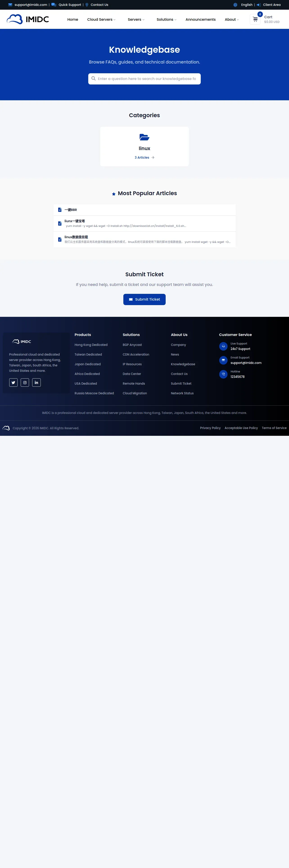The width and height of the screenshot is (289, 868).
Task: Click the Live Support headset icon
Action: tap(224, 346)
